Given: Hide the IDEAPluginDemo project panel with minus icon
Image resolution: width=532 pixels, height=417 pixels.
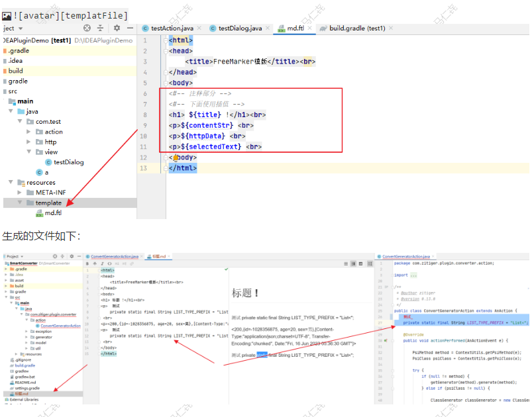Looking at the screenshot, I should [x=130, y=28].
